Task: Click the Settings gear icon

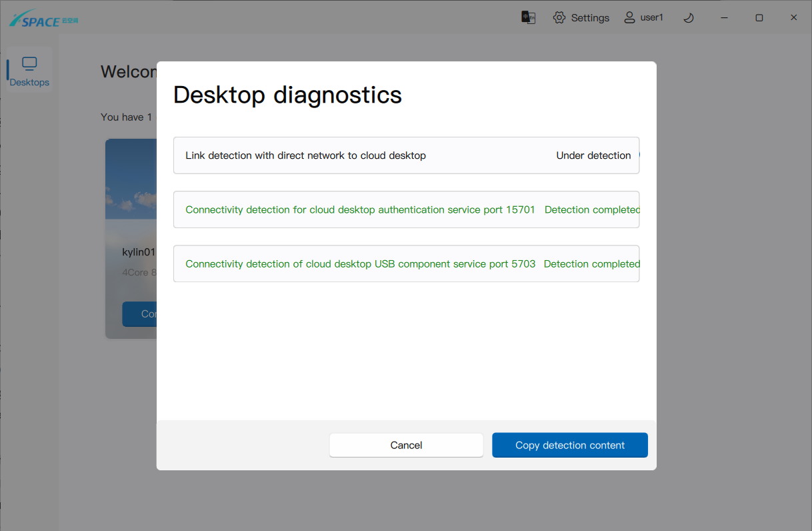Action: pos(559,17)
